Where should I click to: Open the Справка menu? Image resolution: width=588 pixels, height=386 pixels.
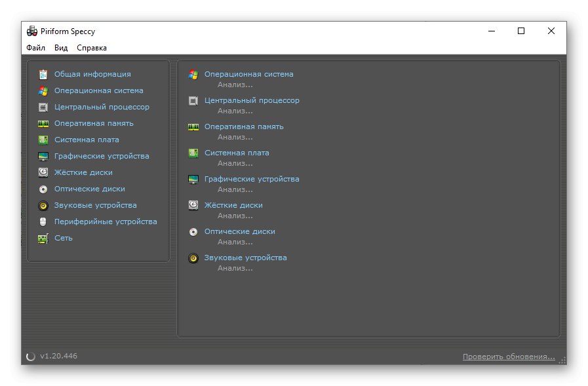[x=92, y=48]
